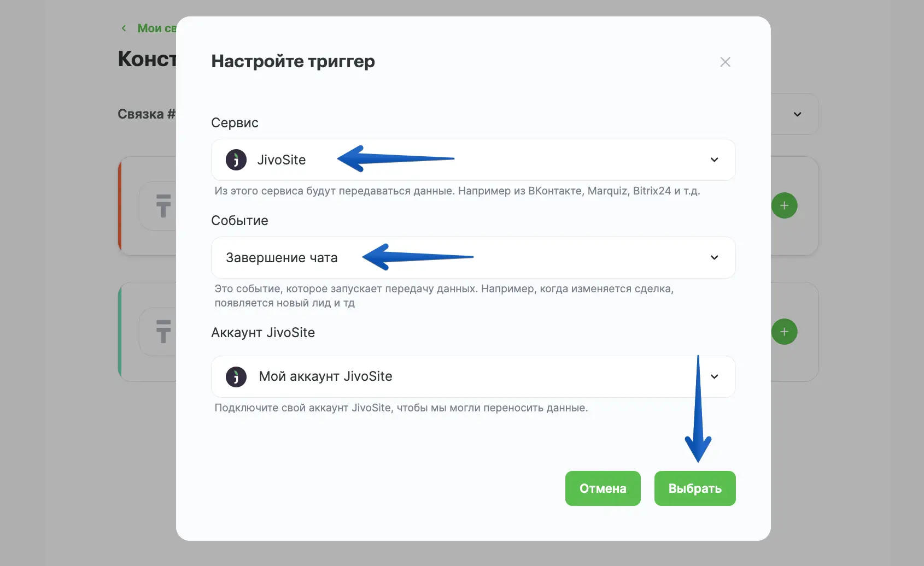Image resolution: width=924 pixels, height=566 pixels.
Task: Click the JivoSite logo in account field
Action: (x=236, y=377)
